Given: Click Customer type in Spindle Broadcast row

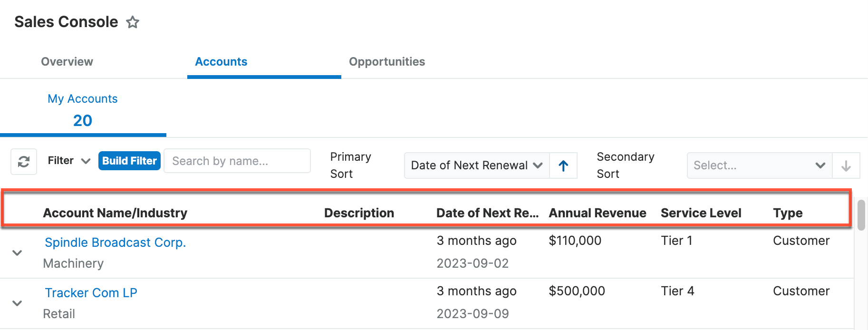Looking at the screenshot, I should coord(801,241).
